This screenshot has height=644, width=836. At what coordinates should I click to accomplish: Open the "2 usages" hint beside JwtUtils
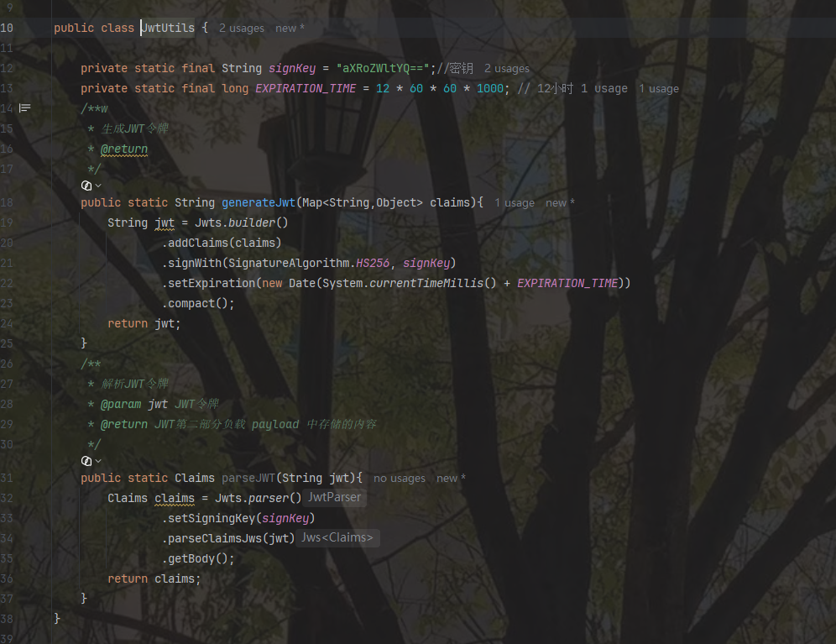(x=242, y=29)
